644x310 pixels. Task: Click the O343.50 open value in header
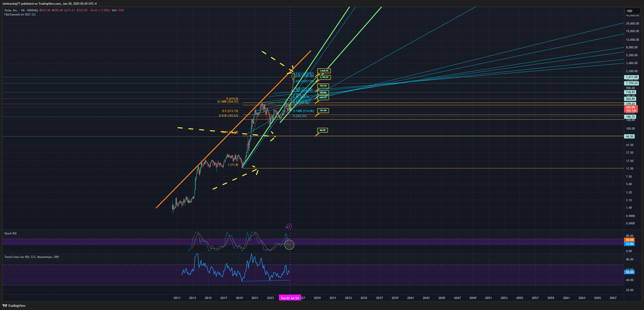[x=45, y=10]
